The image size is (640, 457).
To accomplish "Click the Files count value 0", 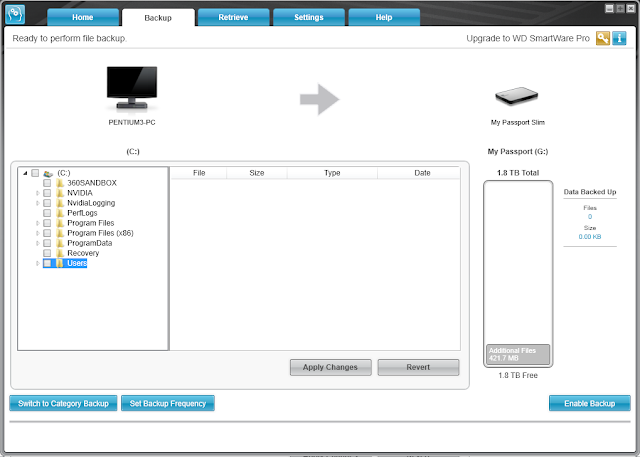I will pos(590,217).
